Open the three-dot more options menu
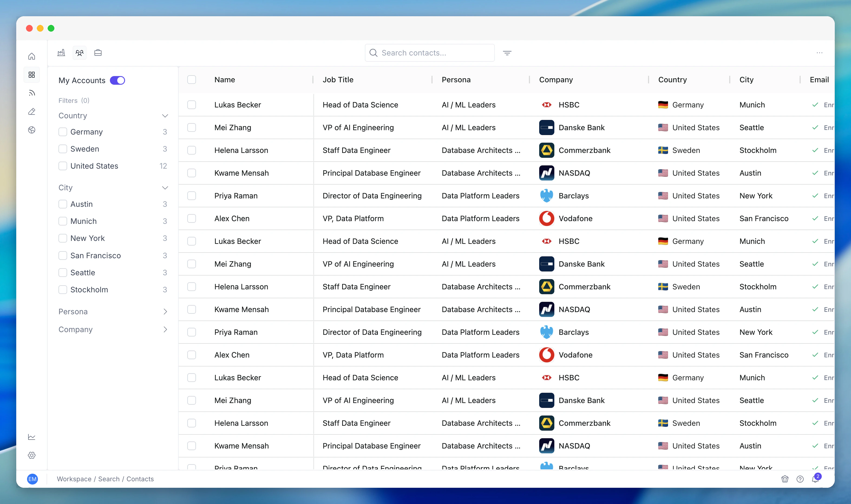 click(x=819, y=53)
